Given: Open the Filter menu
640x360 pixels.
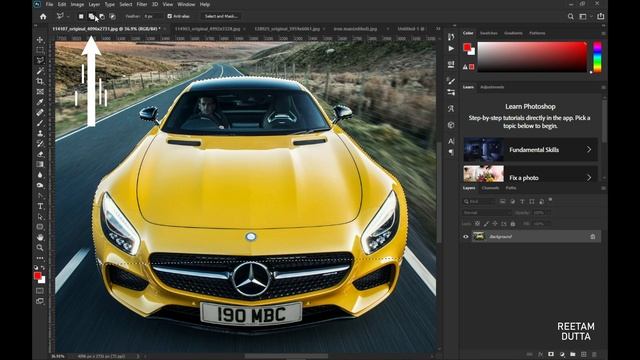Looking at the screenshot, I should [x=142, y=4].
